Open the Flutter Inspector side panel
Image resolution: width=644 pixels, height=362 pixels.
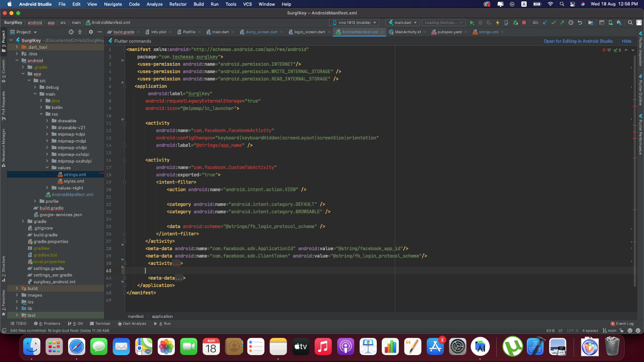(x=640, y=49)
